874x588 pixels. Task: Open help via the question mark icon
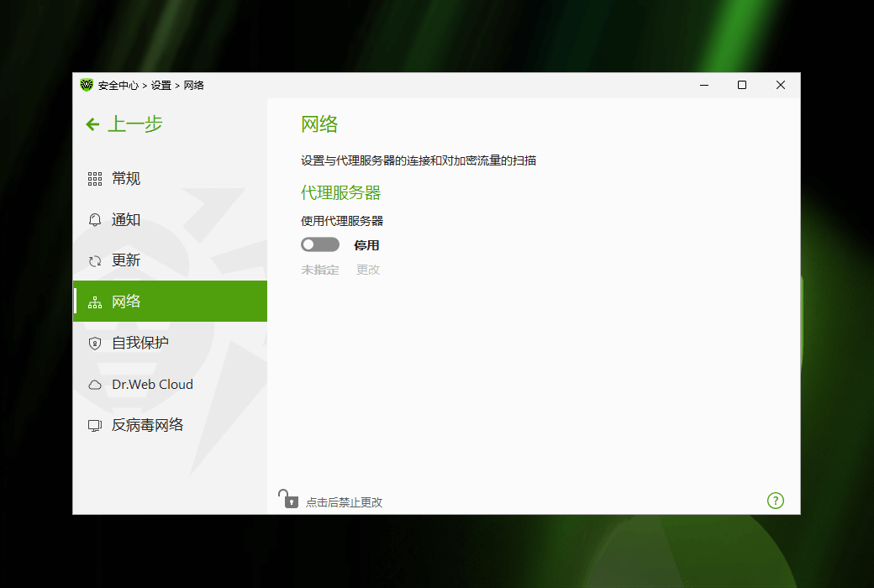[x=776, y=501]
